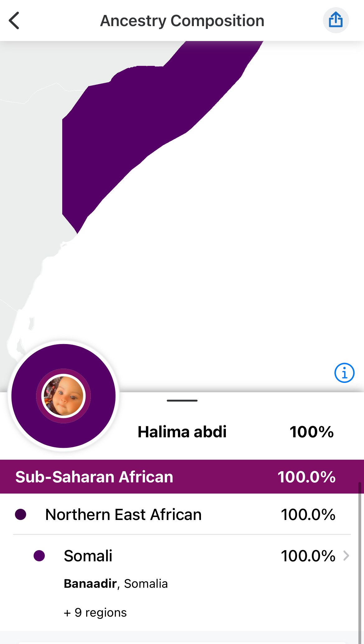
Task: Tap the Sub-Saharan African 100.0% value
Action: coord(306,477)
